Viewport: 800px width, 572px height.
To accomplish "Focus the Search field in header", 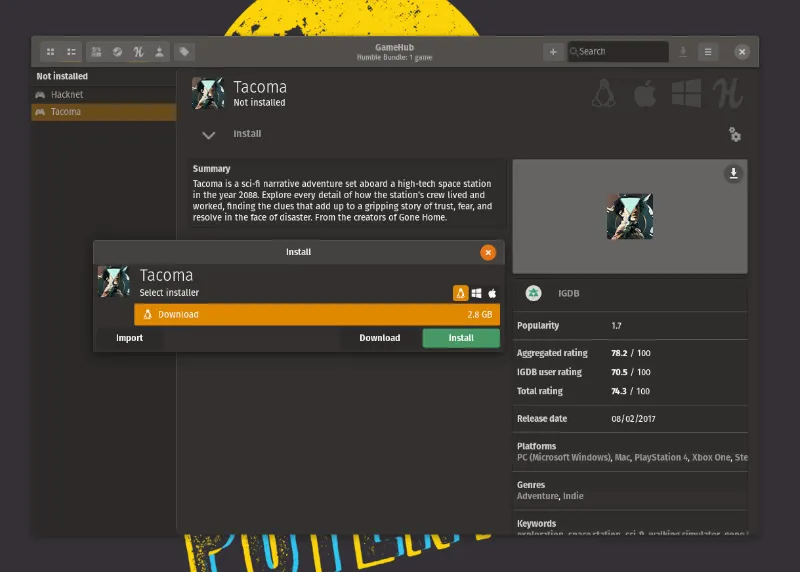I will [x=618, y=52].
